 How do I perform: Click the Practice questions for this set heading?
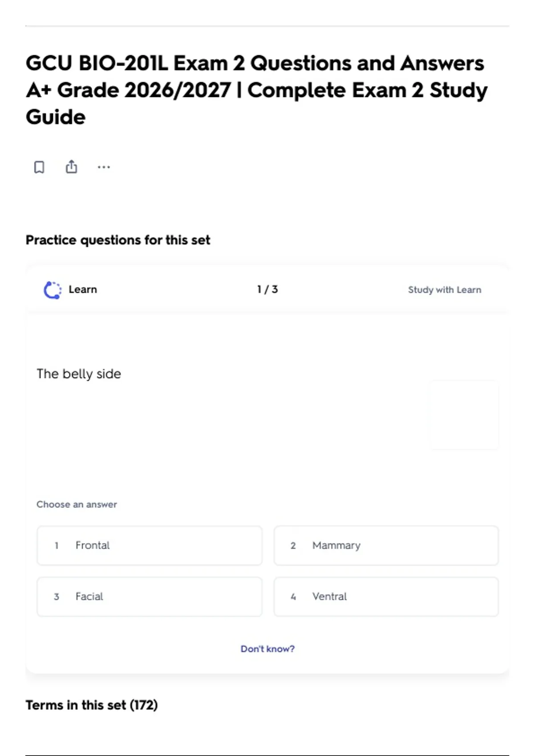(118, 240)
